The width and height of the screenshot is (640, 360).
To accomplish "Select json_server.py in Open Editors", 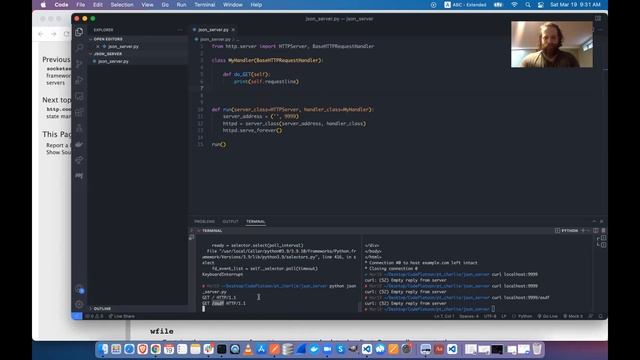I will coord(123,47).
